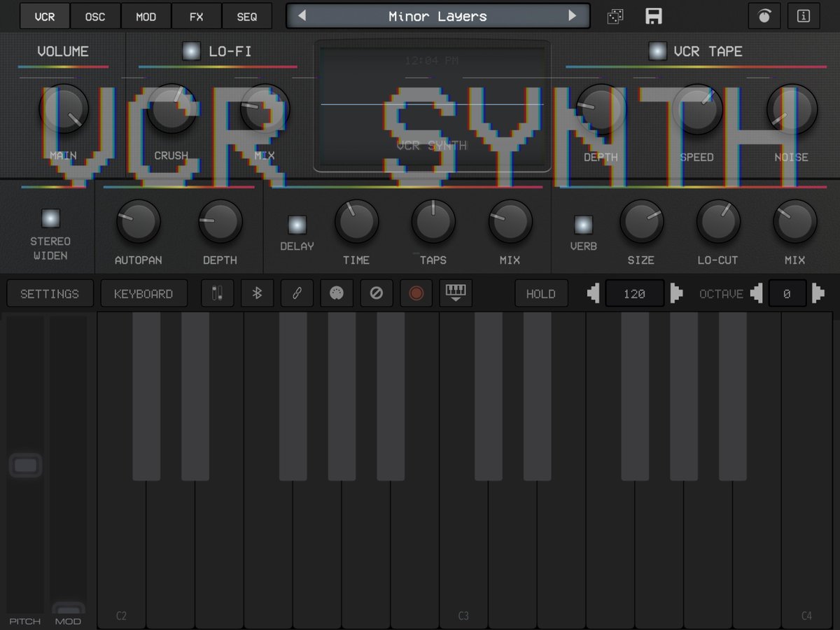840x630 pixels.
Task: Click the LO-FI MIX knob
Action: 265,109
